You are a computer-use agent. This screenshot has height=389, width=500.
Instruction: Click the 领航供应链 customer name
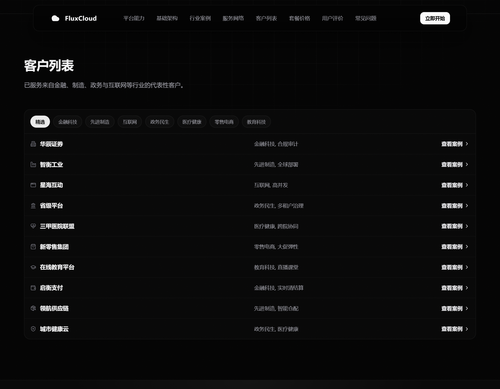[x=54, y=308]
